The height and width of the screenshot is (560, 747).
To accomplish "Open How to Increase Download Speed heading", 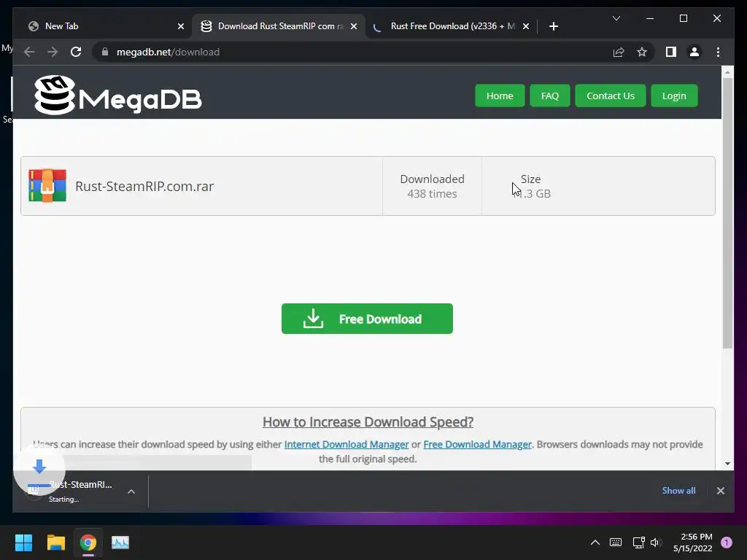I will tap(368, 422).
